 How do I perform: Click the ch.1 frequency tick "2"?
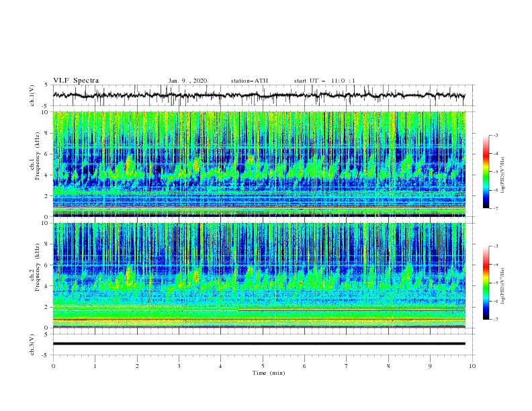(47, 195)
